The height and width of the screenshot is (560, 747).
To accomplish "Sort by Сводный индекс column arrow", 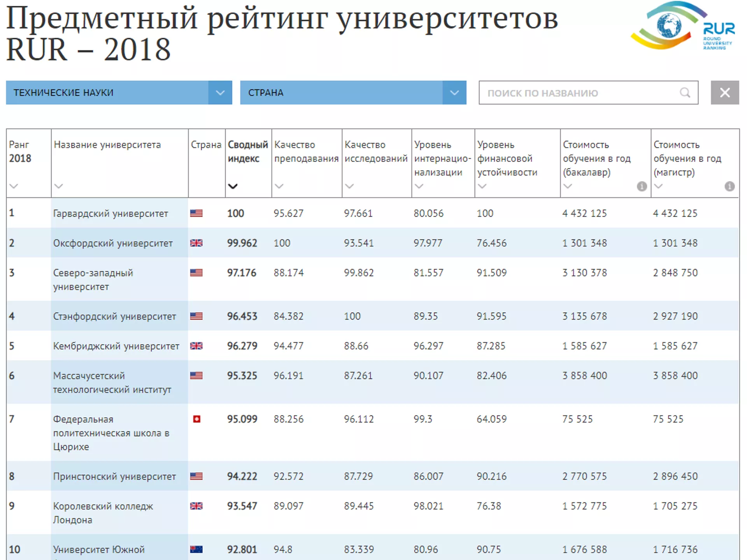I will (x=233, y=186).
